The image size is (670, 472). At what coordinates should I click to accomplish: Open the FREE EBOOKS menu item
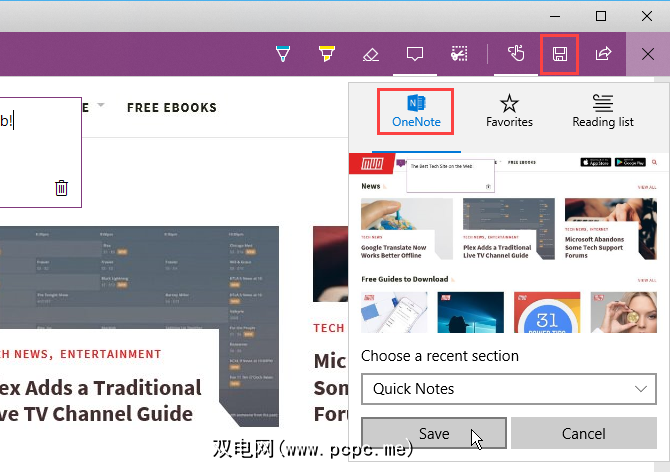(x=172, y=108)
